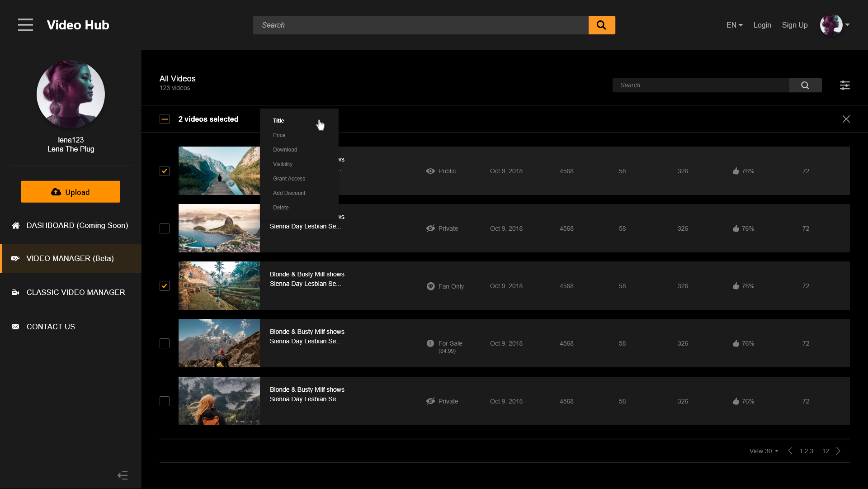Click the Video Hub logo text

pyautogui.click(x=78, y=25)
